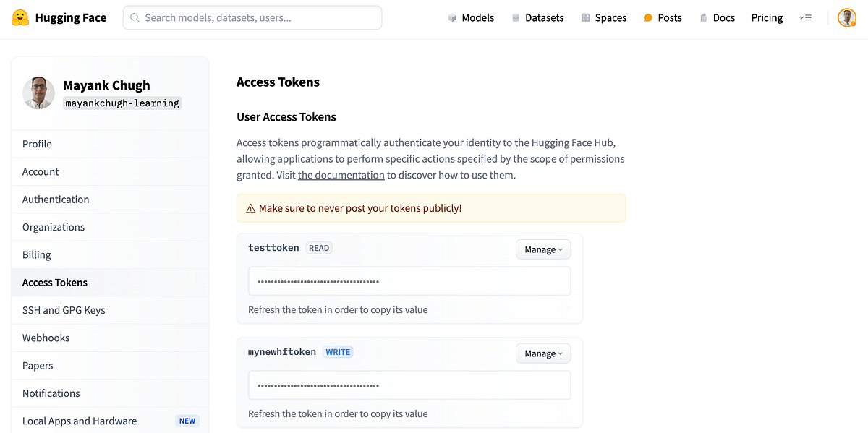Expand the navbar more-options menu
This screenshot has height=433, width=868.
806,17
